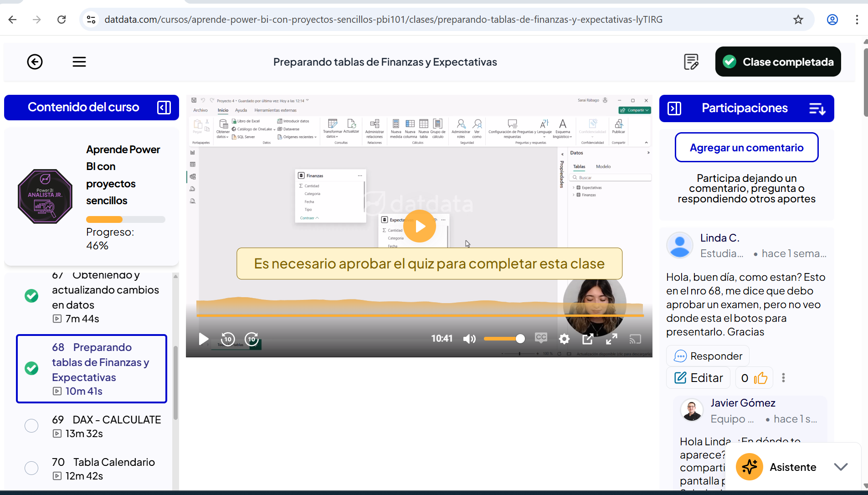The width and height of the screenshot is (868, 495).
Task: Open the class notes icon
Action: [691, 62]
